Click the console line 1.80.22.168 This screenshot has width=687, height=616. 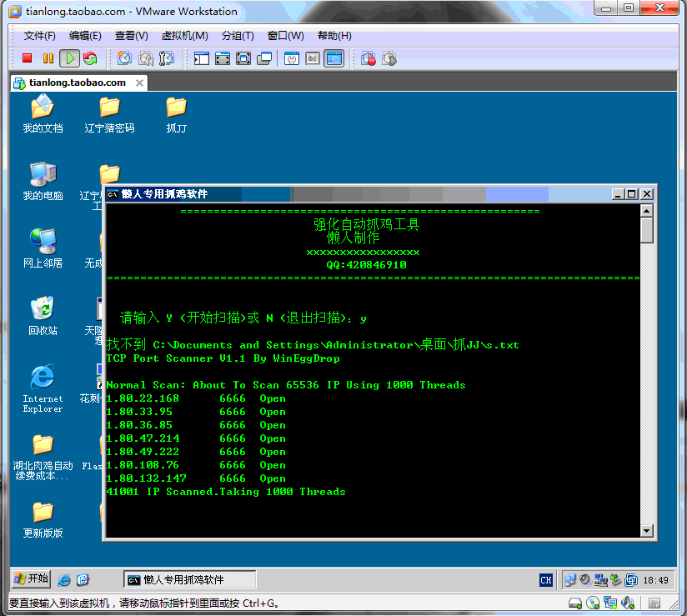pos(196,398)
